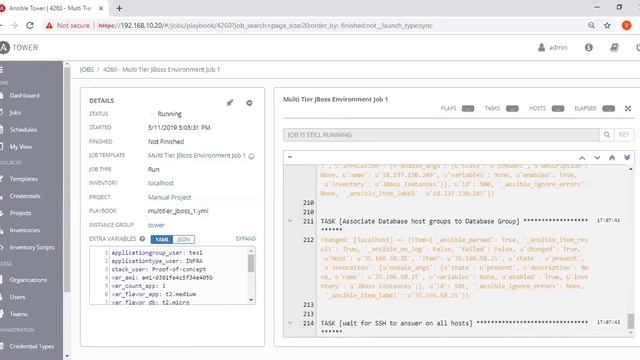
Task: Click JOBS breadcrumb link
Action: [87, 70]
